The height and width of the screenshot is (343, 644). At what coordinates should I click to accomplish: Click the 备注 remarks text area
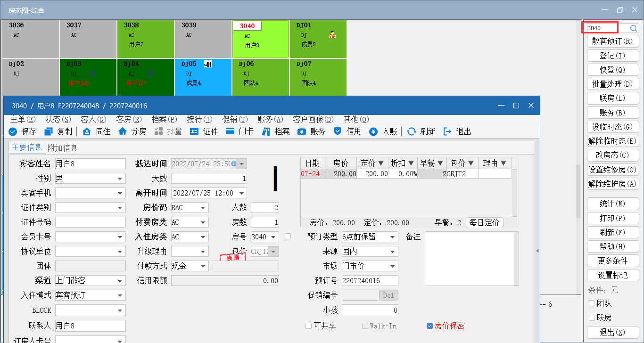pos(472,259)
